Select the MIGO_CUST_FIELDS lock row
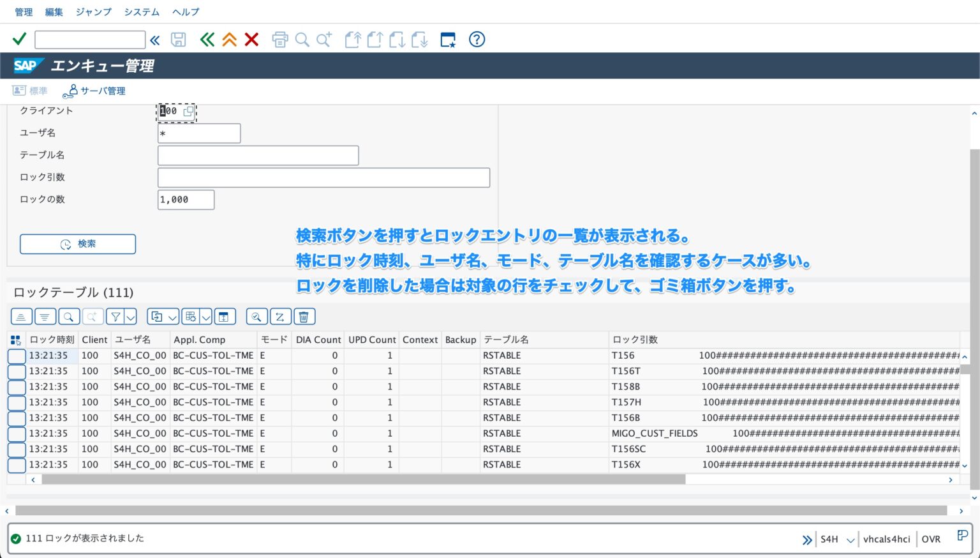Image resolution: width=980 pixels, height=558 pixels. click(16, 434)
